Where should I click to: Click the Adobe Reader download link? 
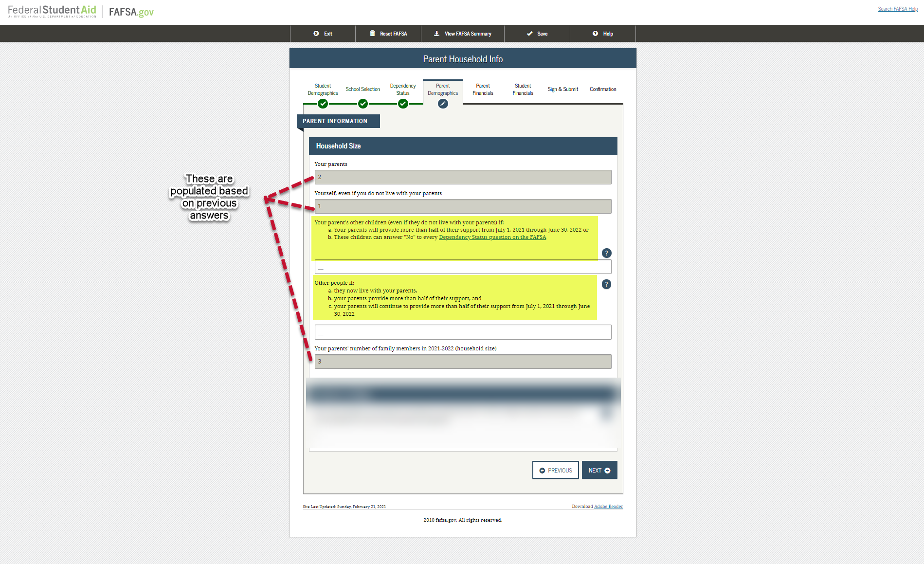[x=608, y=506]
